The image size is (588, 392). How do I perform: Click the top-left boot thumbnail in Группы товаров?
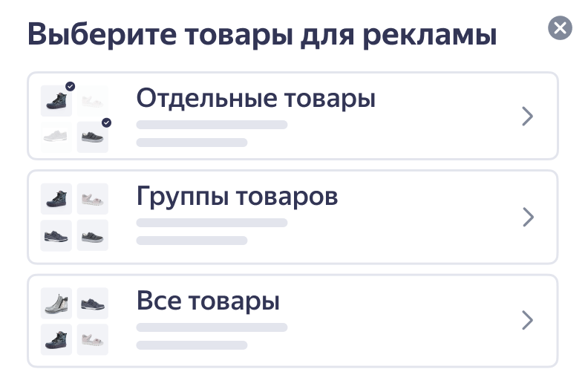click(56, 199)
